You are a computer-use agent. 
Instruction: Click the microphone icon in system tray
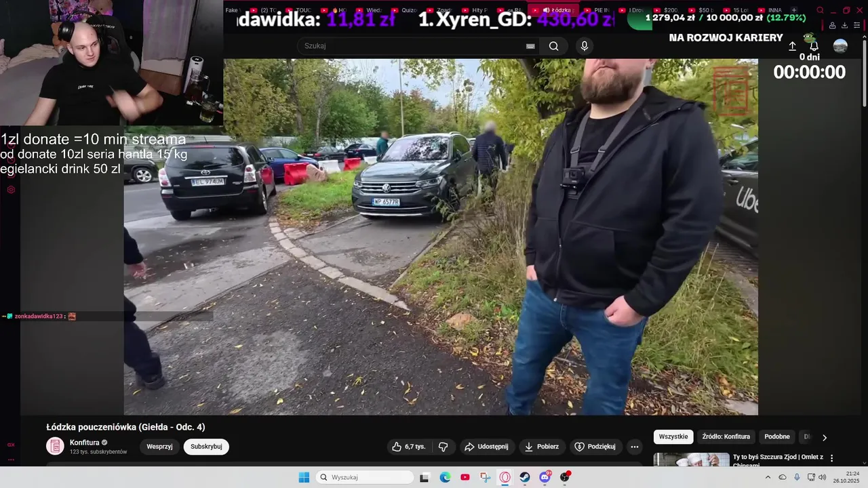click(797, 477)
